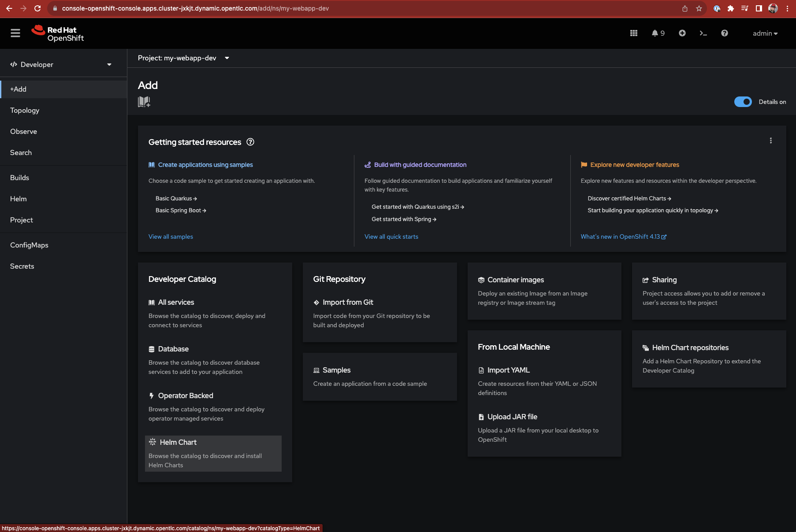Open the quick create plus icon
Viewport: 796px width, 532px height.
pos(682,33)
